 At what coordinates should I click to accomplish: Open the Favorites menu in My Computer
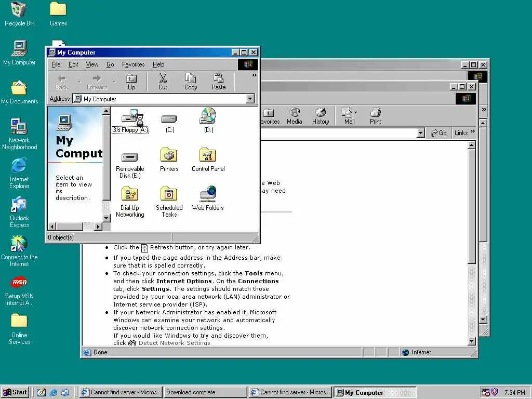point(134,64)
